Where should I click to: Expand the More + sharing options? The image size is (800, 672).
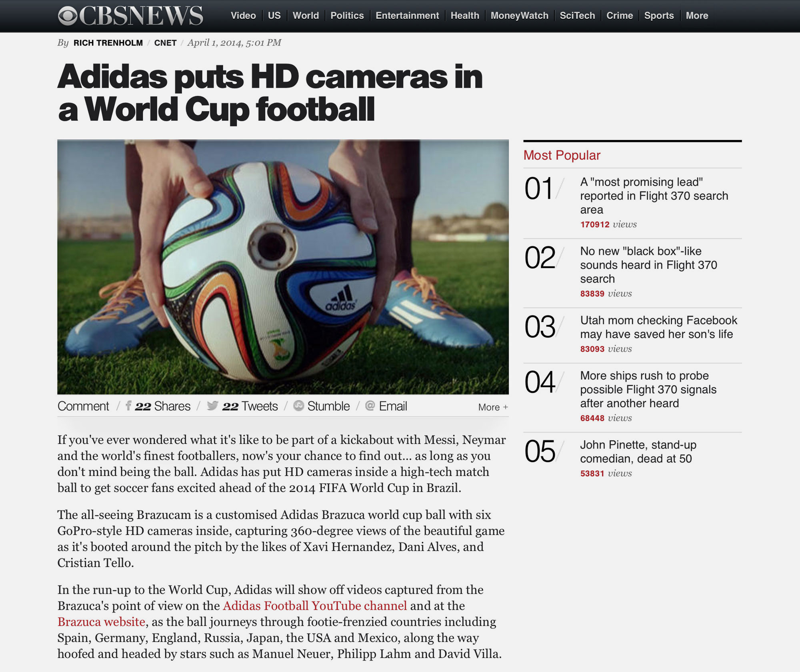point(493,407)
